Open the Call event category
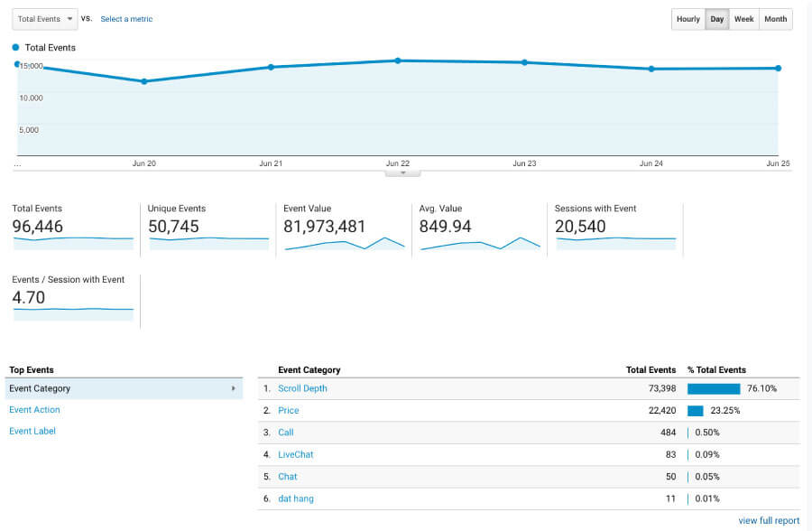Viewport: 812px width, 531px height. tap(286, 433)
